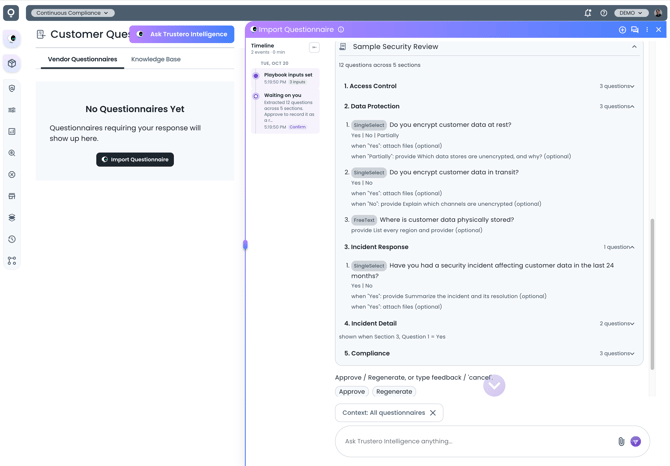Viewport: 670px width, 466px height.
Task: Close the Import Questionnaire panel
Action: (658, 29)
